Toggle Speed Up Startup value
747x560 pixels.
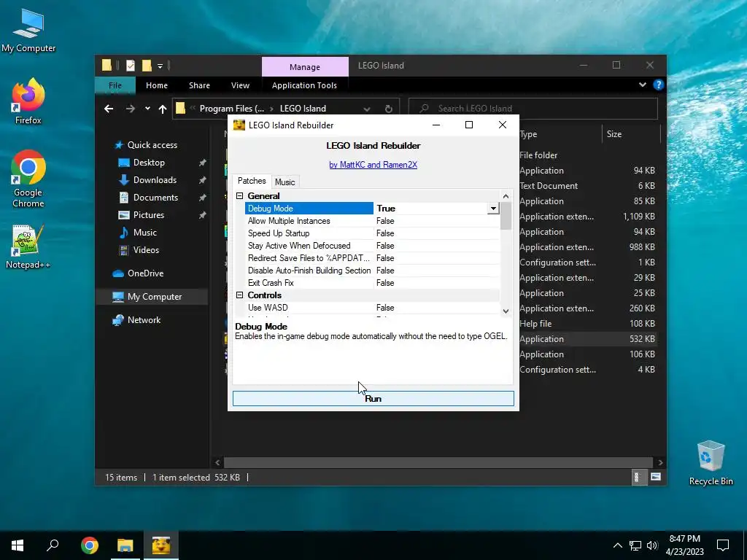click(436, 233)
